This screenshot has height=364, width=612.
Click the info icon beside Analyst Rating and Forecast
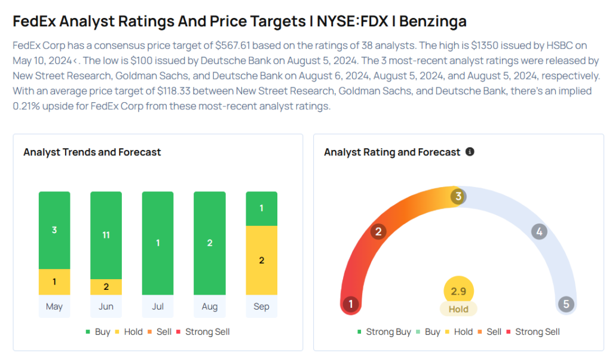[470, 152]
